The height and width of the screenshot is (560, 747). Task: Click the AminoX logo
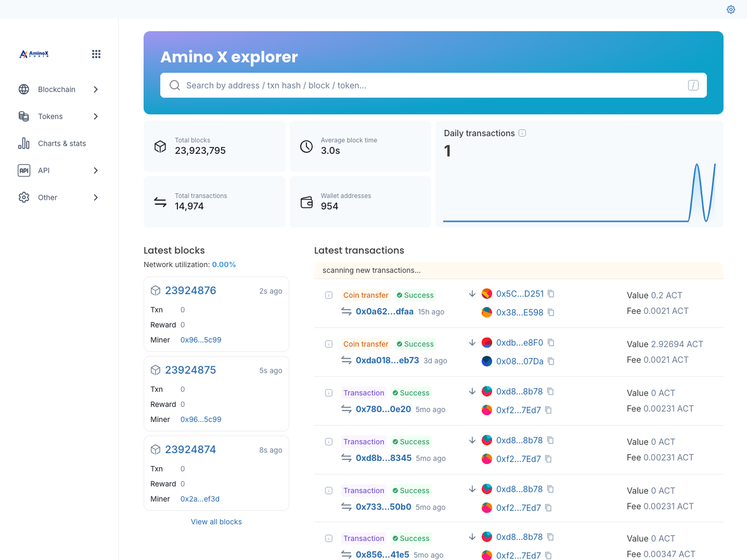pyautogui.click(x=34, y=54)
